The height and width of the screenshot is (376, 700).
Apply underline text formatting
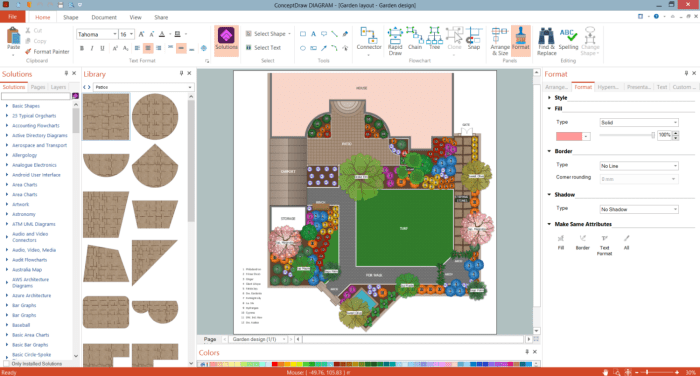click(102, 48)
